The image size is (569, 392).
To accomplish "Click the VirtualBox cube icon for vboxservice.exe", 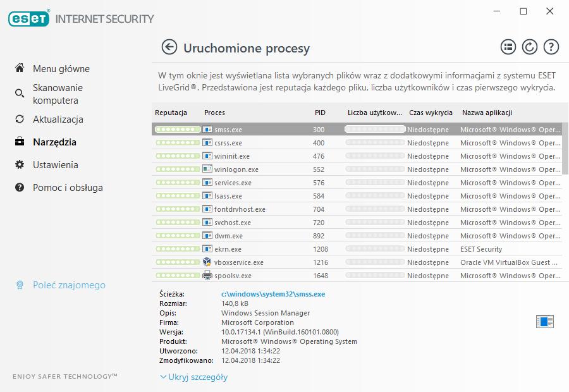I will [207, 262].
